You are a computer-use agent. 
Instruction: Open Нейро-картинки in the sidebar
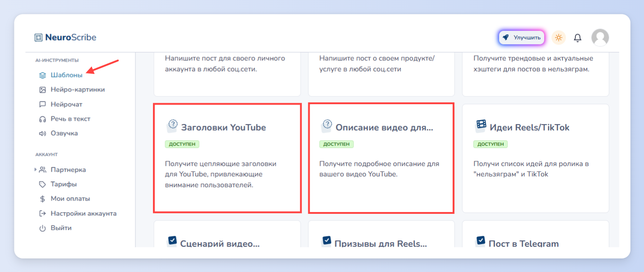pos(78,90)
